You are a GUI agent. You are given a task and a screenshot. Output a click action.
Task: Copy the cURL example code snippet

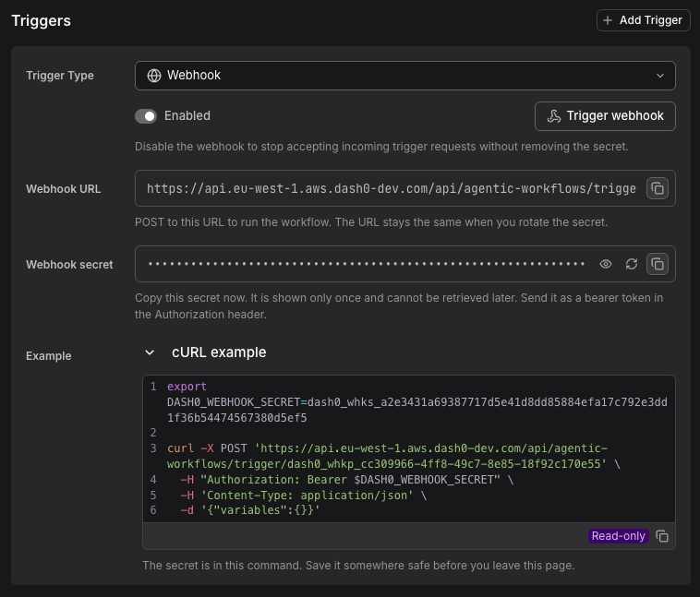point(661,536)
